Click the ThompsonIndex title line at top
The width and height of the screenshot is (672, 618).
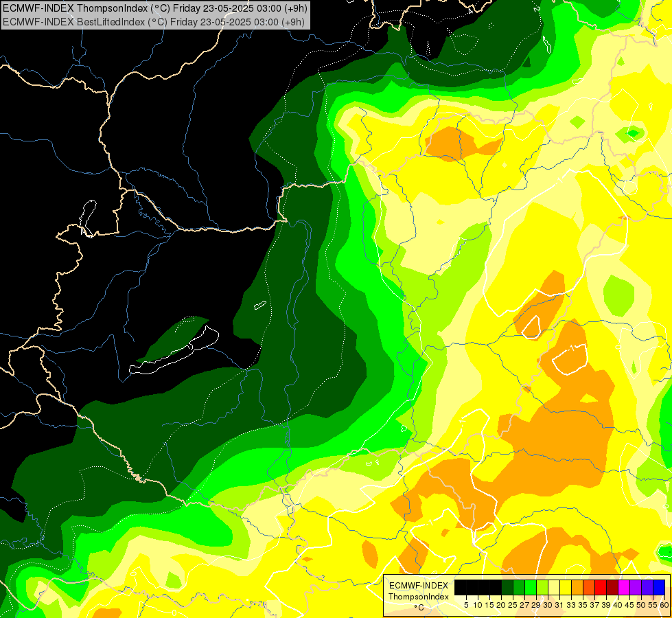(154, 8)
